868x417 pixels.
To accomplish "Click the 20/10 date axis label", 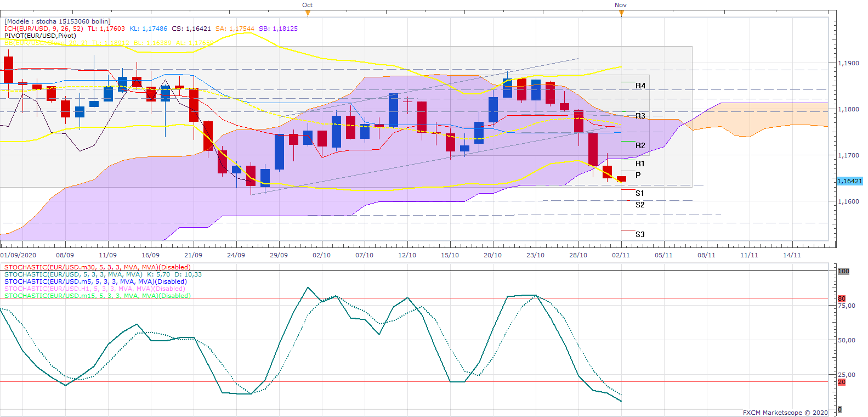I will click(x=493, y=255).
